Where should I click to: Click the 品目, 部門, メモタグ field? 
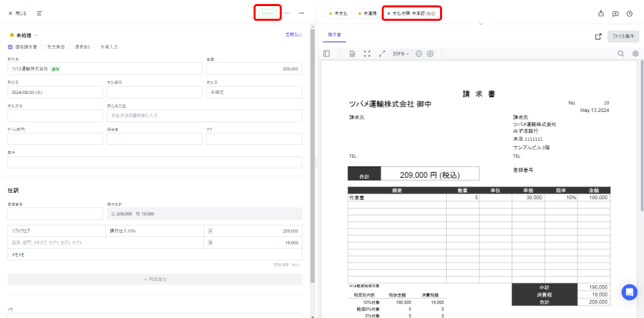105,242
